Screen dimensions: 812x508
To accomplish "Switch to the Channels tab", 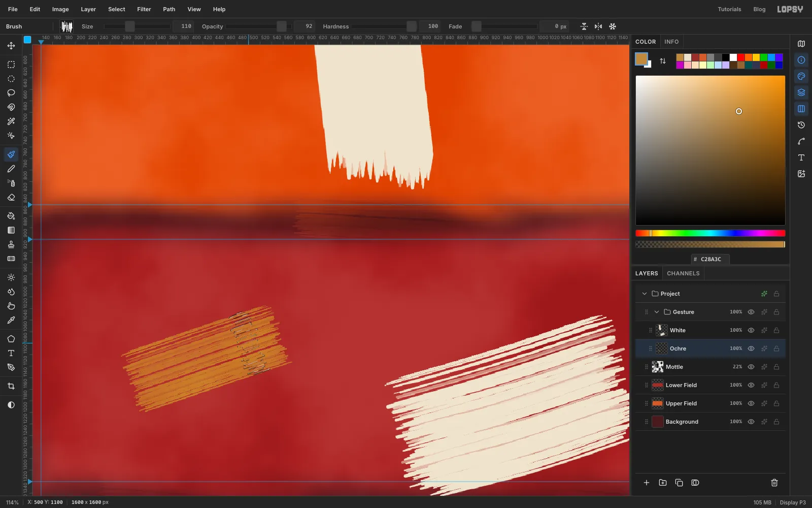I will (683, 273).
